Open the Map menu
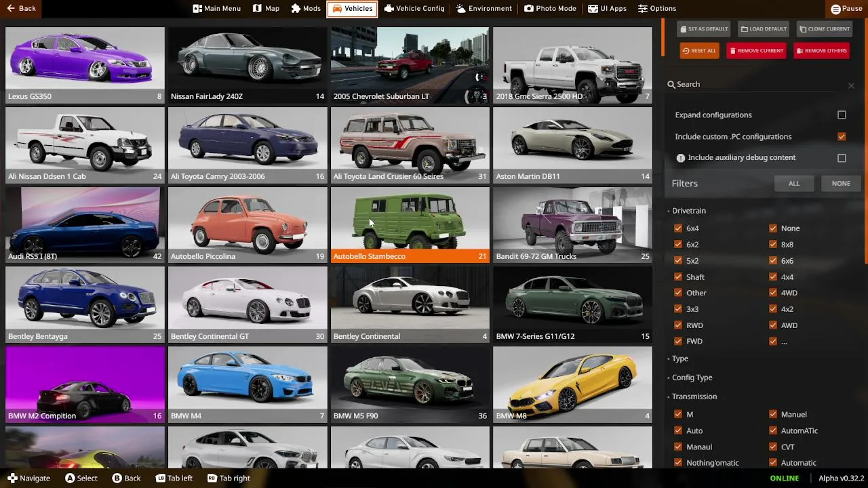This screenshot has height=488, width=868. pyautogui.click(x=266, y=9)
